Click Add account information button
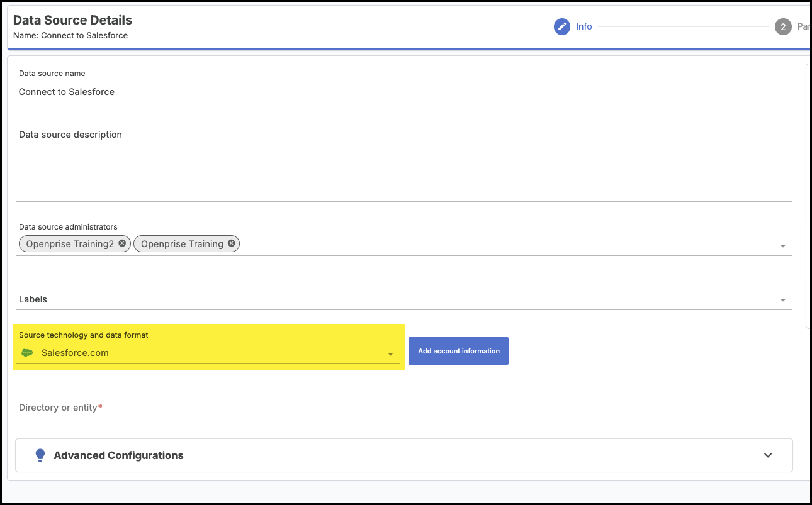The width and height of the screenshot is (812, 505). (458, 351)
